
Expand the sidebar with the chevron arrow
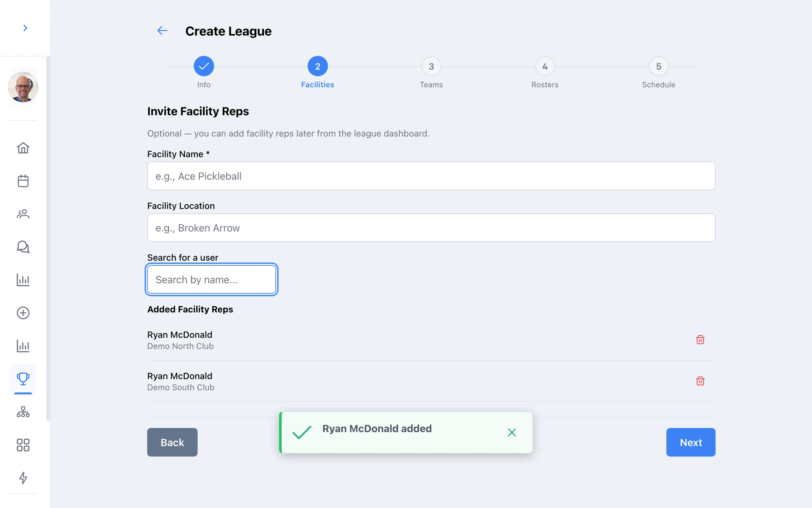[x=25, y=28]
